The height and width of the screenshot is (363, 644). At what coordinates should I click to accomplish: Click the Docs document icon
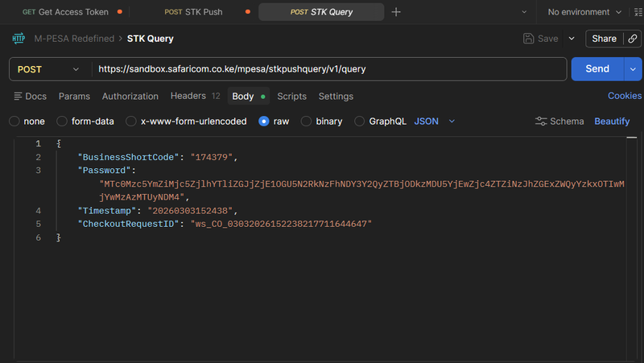click(18, 96)
